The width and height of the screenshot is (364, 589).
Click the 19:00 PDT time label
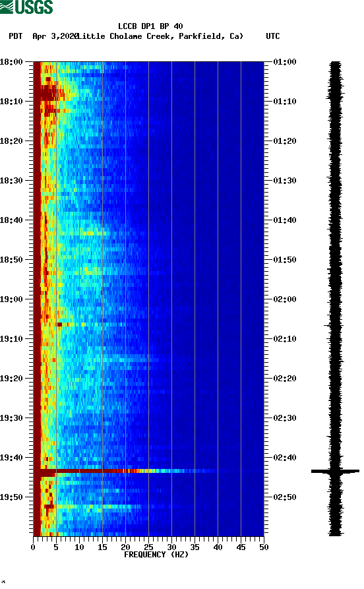coord(11,299)
